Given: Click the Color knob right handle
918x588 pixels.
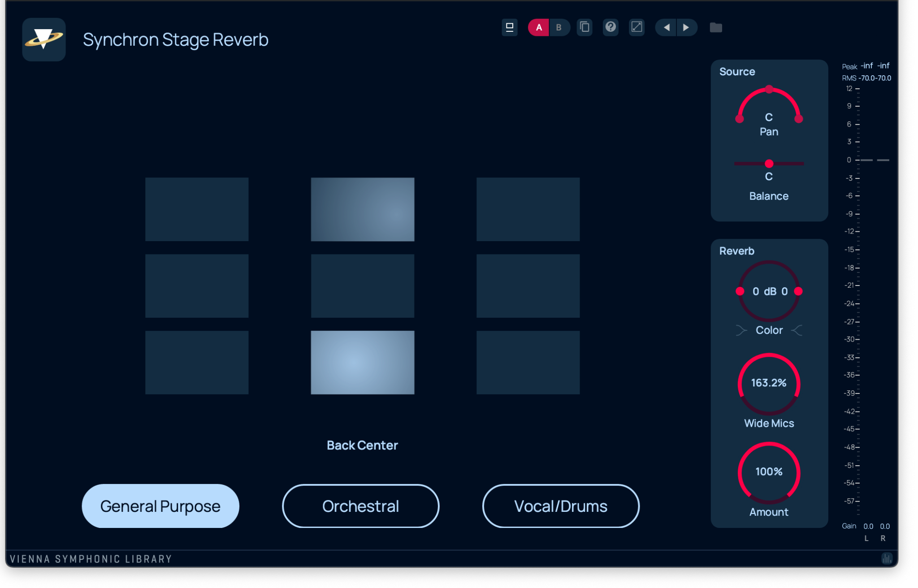Looking at the screenshot, I should click(798, 291).
